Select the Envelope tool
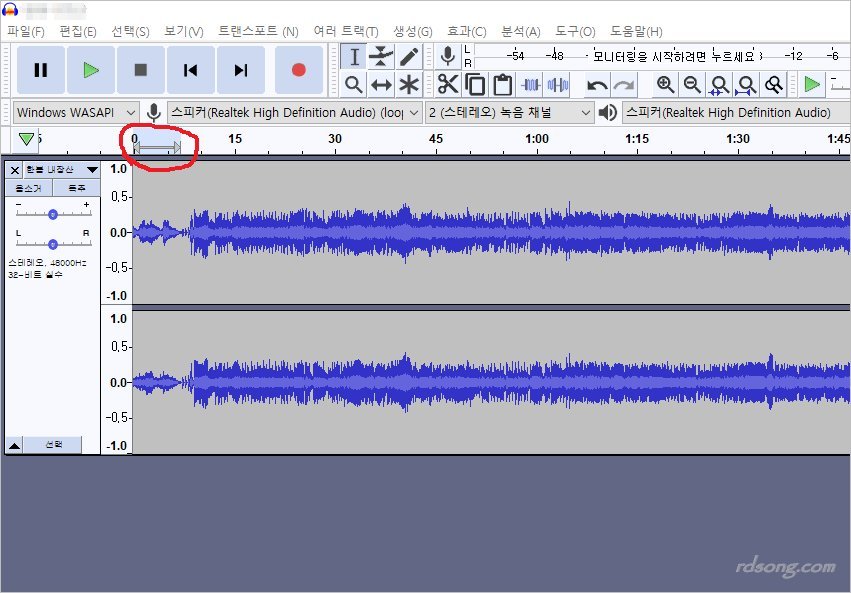The width and height of the screenshot is (851, 593). pyautogui.click(x=381, y=56)
